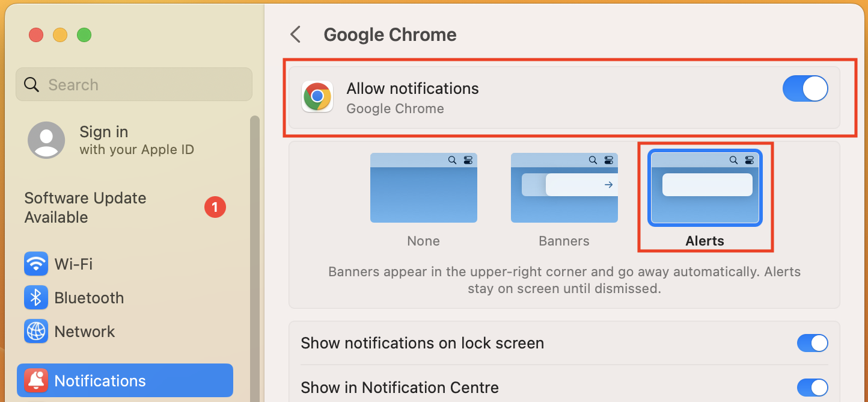Go back using the chevron arrow
The height and width of the screenshot is (402, 868).
coord(295,34)
